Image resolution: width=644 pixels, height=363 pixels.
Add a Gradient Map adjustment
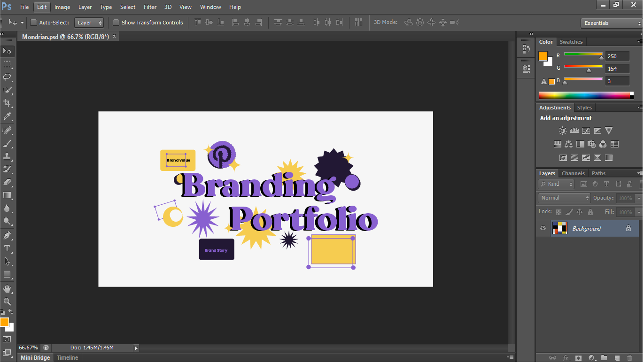609,158
